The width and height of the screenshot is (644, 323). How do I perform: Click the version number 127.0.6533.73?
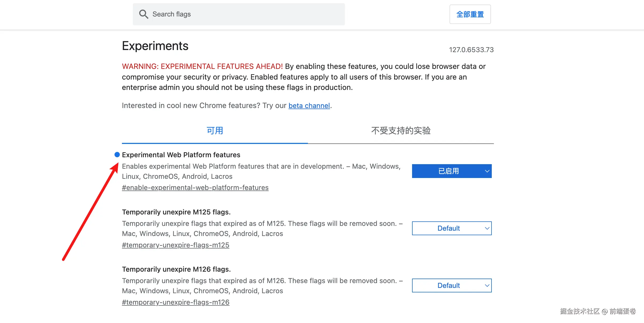pos(471,50)
